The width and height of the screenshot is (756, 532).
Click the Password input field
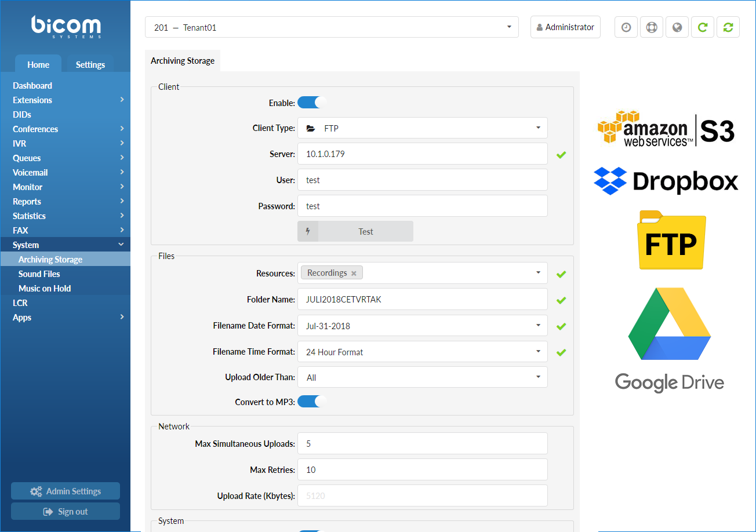[423, 206]
